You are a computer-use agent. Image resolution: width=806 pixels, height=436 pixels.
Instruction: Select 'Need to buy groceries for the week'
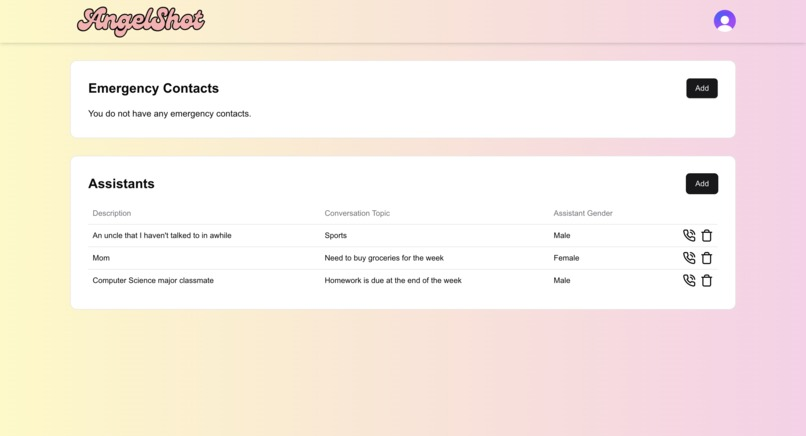[384, 258]
